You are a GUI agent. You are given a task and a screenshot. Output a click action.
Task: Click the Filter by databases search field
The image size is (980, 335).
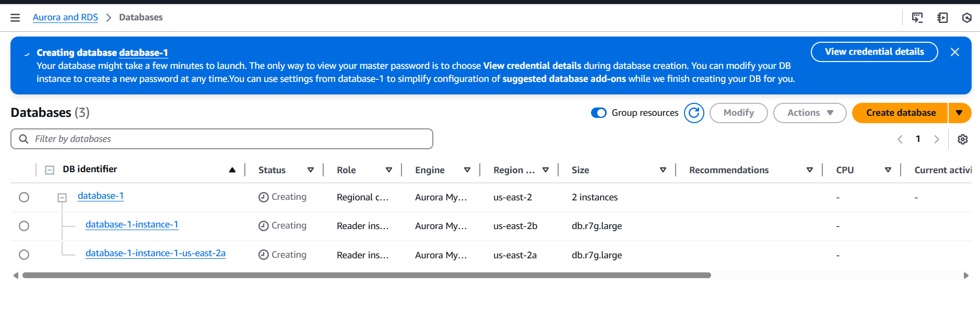point(222,139)
